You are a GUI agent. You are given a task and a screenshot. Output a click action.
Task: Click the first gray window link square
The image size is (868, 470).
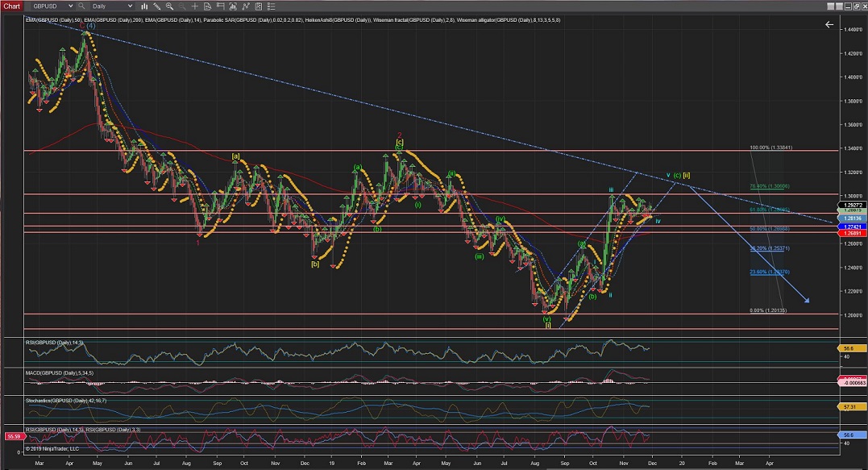tap(831, 6)
